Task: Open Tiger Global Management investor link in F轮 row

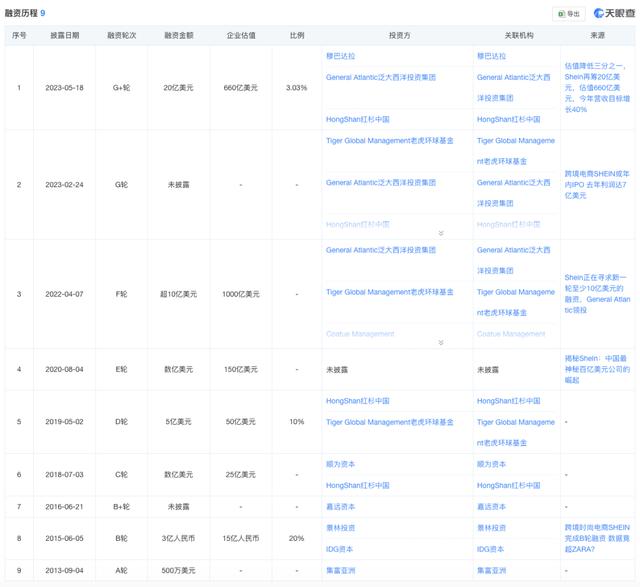Action: pyautogui.click(x=389, y=292)
